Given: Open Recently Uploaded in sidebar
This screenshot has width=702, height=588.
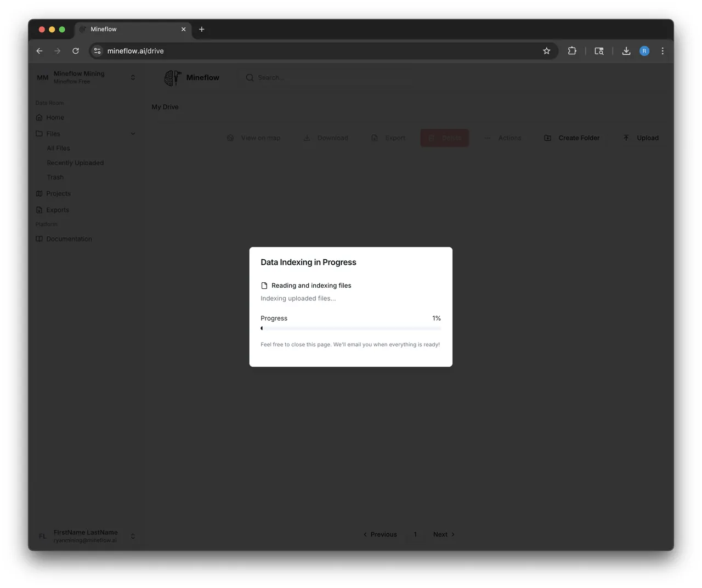Looking at the screenshot, I should point(75,163).
